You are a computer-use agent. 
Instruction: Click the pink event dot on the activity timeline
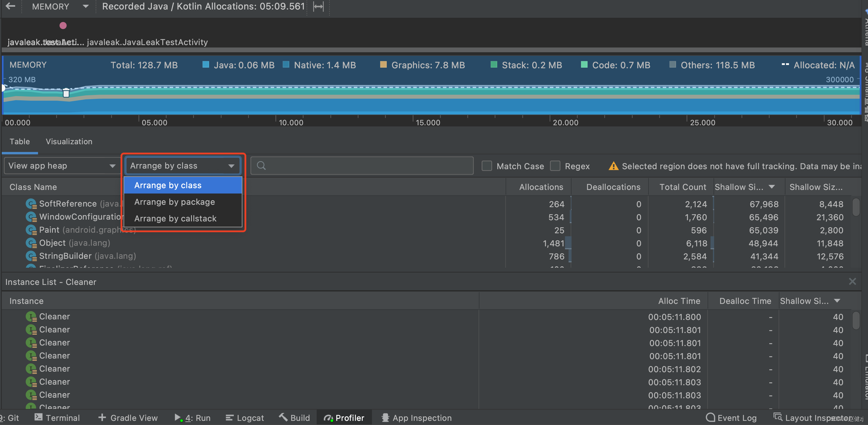[x=63, y=25]
